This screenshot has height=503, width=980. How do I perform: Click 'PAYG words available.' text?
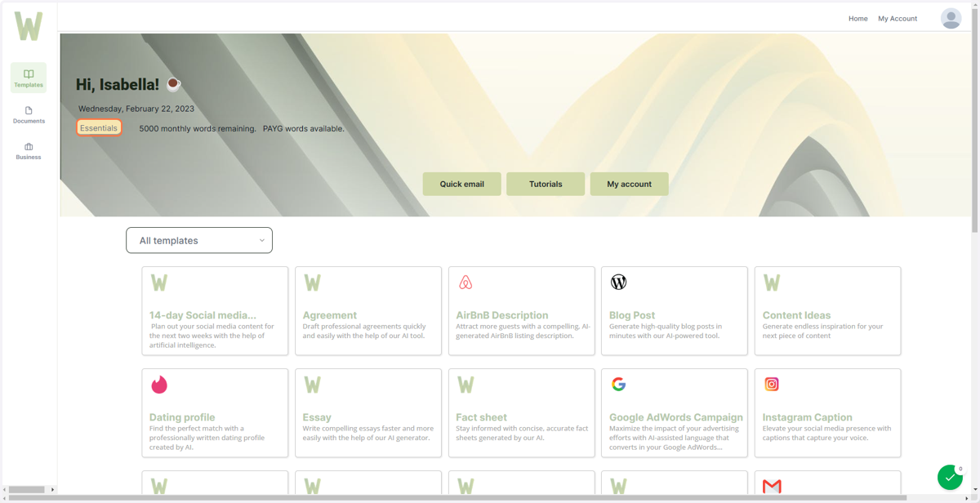304,128
